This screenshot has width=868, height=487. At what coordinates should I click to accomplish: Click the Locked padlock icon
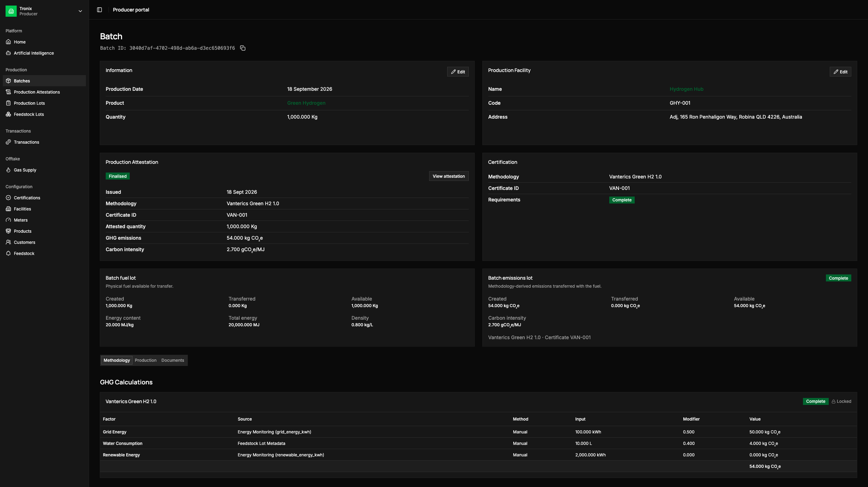[x=834, y=401]
